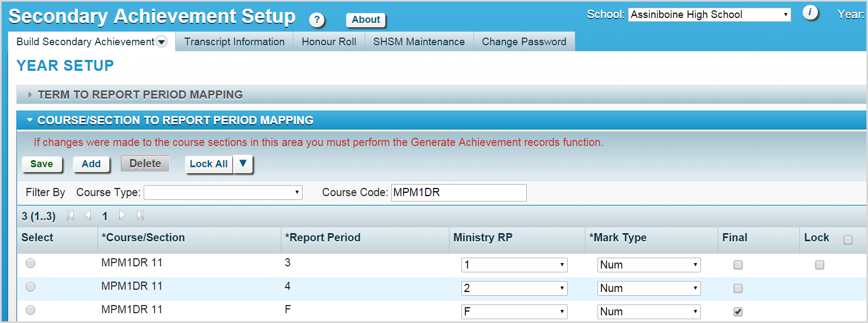Image resolution: width=868 pixels, height=323 pixels.
Task: Check Final box for report period 3
Action: coord(738,265)
